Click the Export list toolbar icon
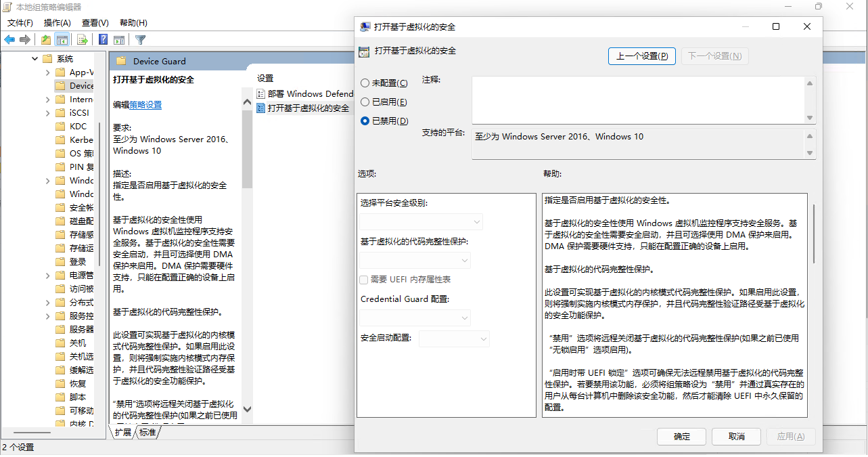Screen dimensions: 868x457 (83, 40)
